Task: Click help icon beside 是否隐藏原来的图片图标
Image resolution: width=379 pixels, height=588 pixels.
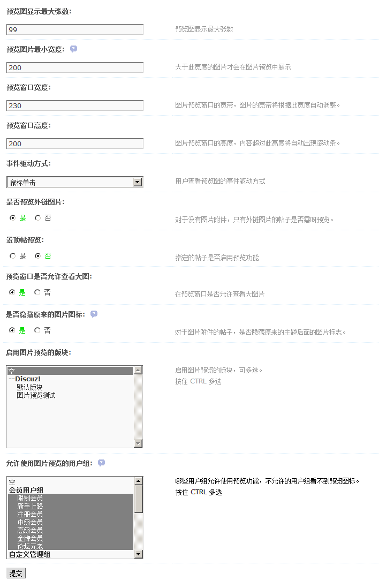Action: coord(94,314)
